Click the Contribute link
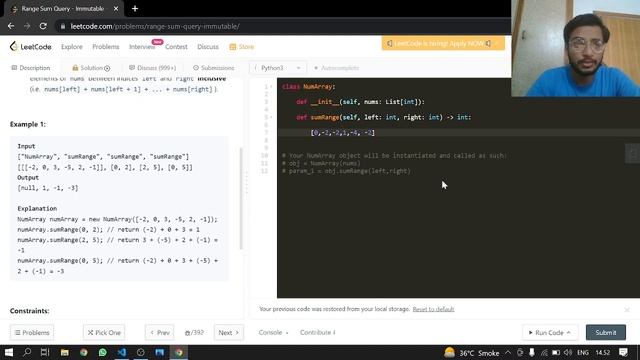 tap(318, 333)
